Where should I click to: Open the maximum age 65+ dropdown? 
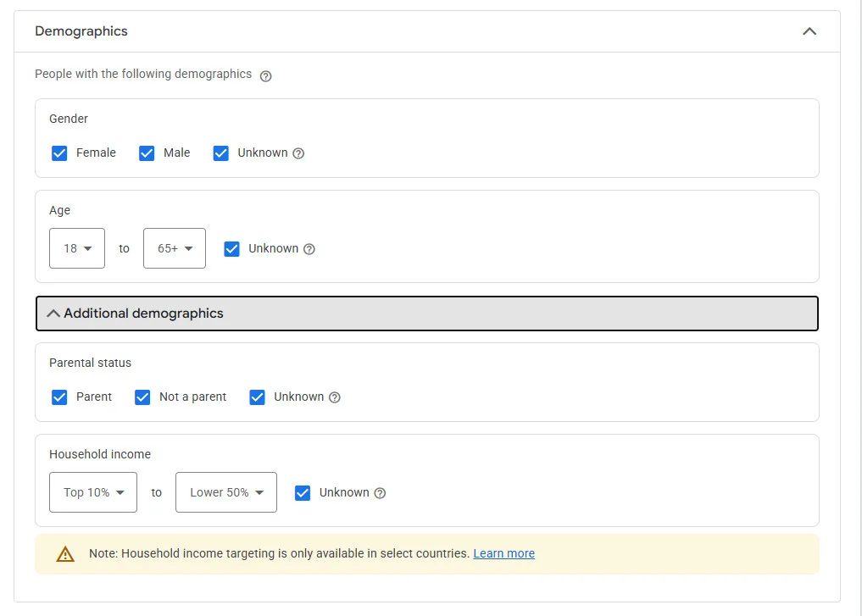pos(175,248)
